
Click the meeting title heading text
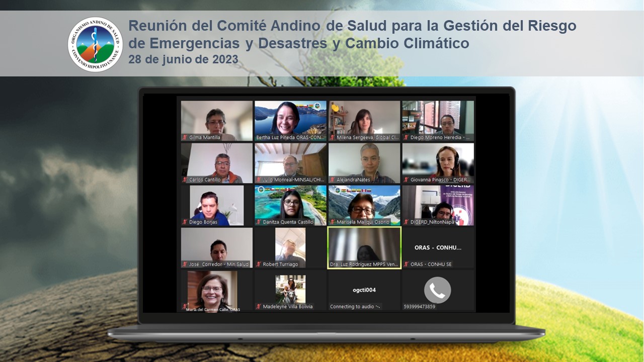pyautogui.click(x=352, y=34)
